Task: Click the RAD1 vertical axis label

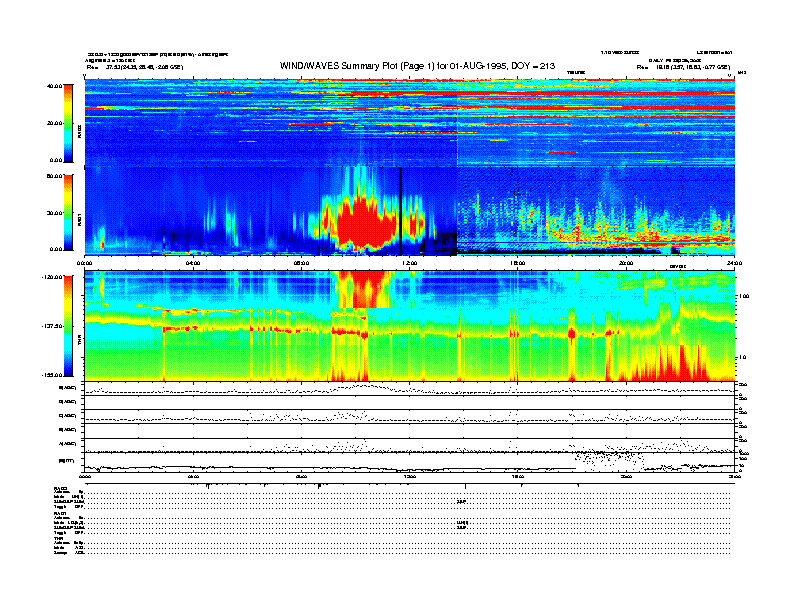Action: tap(79, 220)
